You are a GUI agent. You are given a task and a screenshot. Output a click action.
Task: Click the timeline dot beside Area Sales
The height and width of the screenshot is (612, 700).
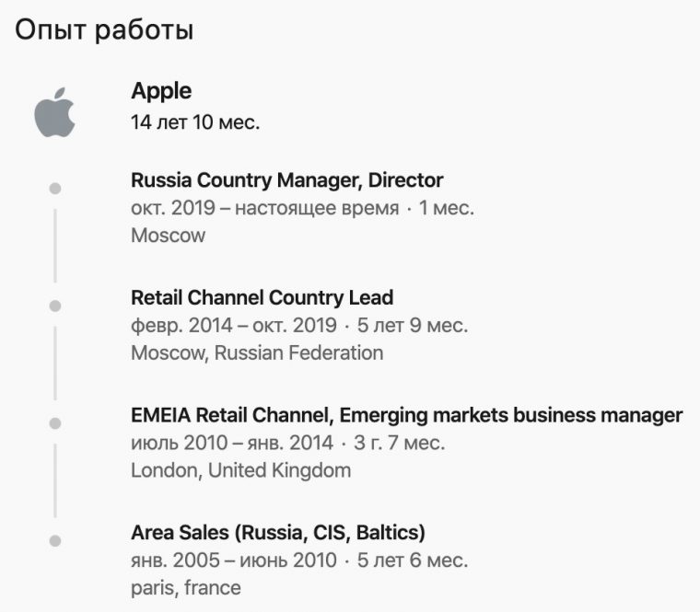[54, 540]
